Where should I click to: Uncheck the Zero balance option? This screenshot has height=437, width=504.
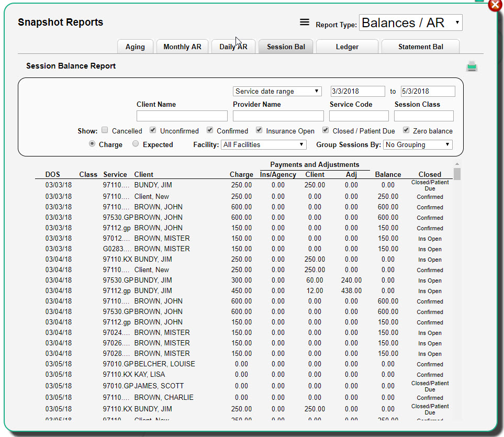[x=407, y=130]
